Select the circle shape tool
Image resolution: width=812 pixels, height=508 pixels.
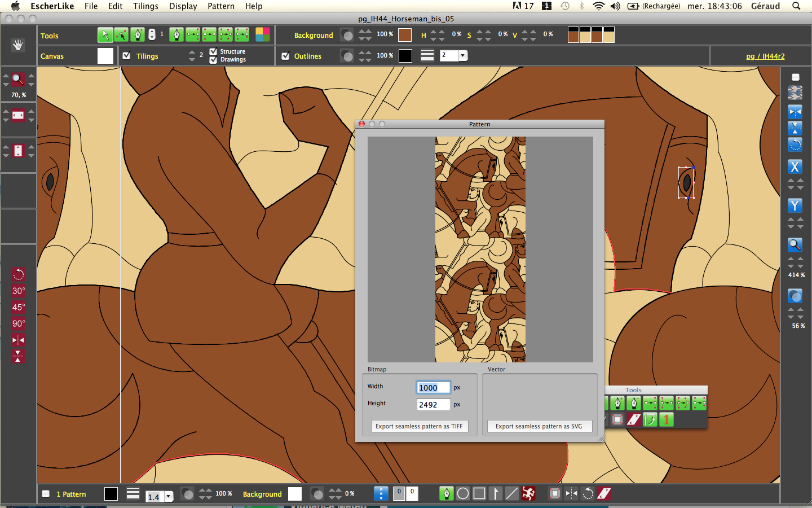pyautogui.click(x=463, y=494)
